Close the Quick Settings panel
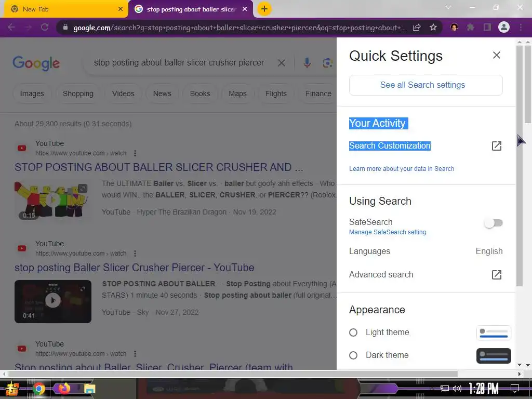 pos(496,55)
